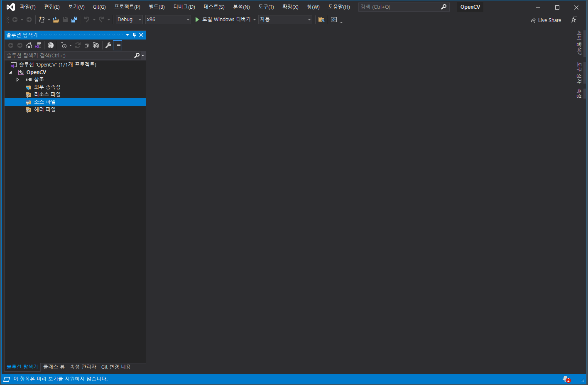Open the New Project dropdown arrow
Image resolution: width=588 pixels, height=385 pixels.
tap(49, 20)
